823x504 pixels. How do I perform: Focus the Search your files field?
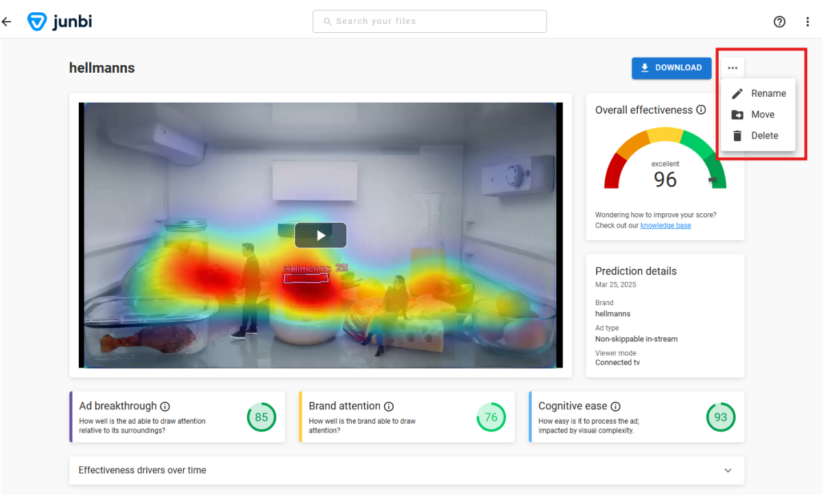(429, 21)
